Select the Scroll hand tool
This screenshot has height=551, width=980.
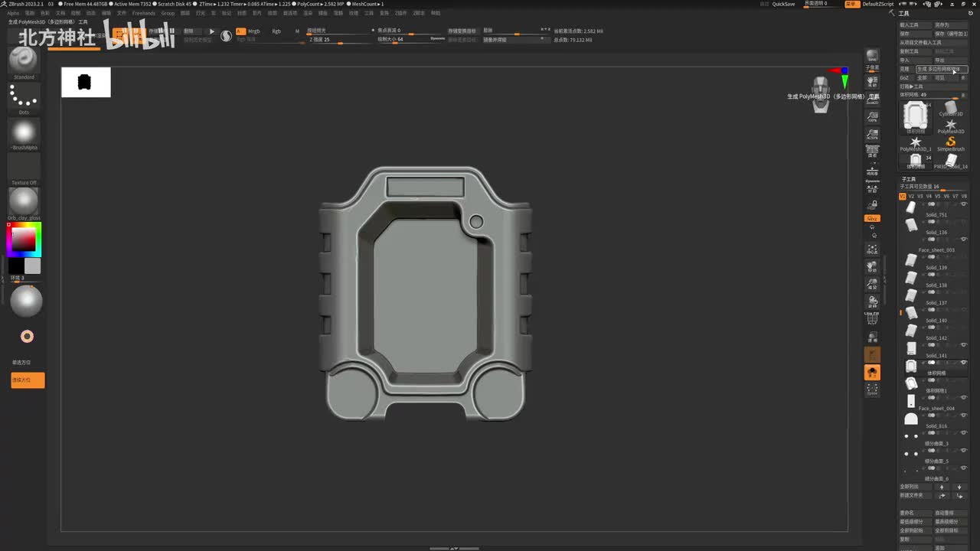coord(872,80)
